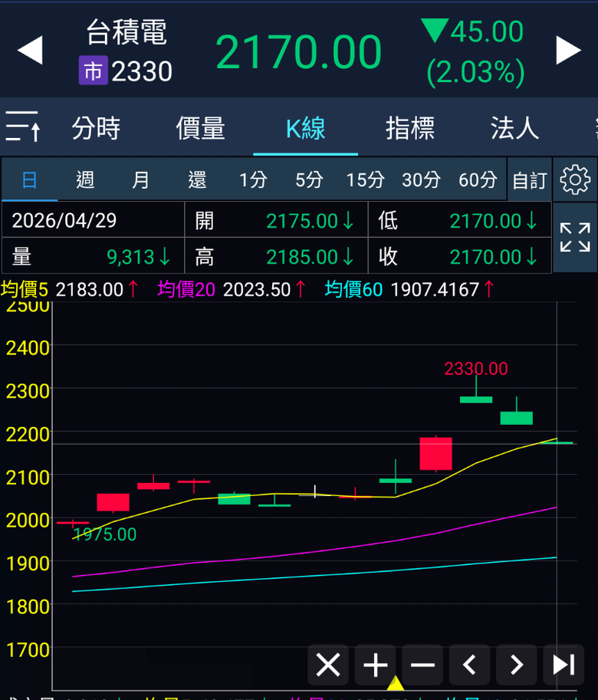Viewport: 598px width, 700px height.
Task: Tap the 2330.00 high marker
Action: [476, 369]
